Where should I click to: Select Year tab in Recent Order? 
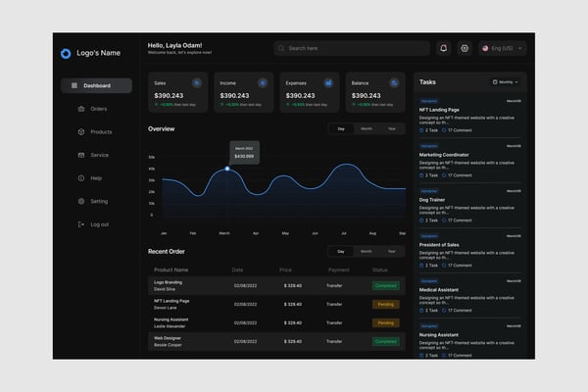(x=391, y=251)
